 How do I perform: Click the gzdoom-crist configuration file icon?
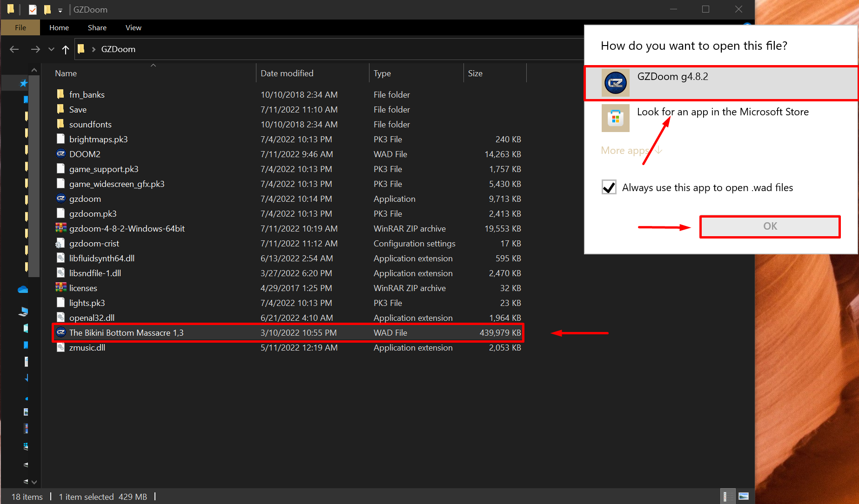point(60,243)
